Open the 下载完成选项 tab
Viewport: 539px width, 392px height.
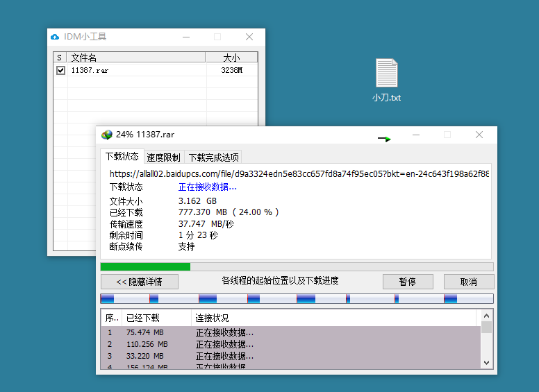pos(214,157)
